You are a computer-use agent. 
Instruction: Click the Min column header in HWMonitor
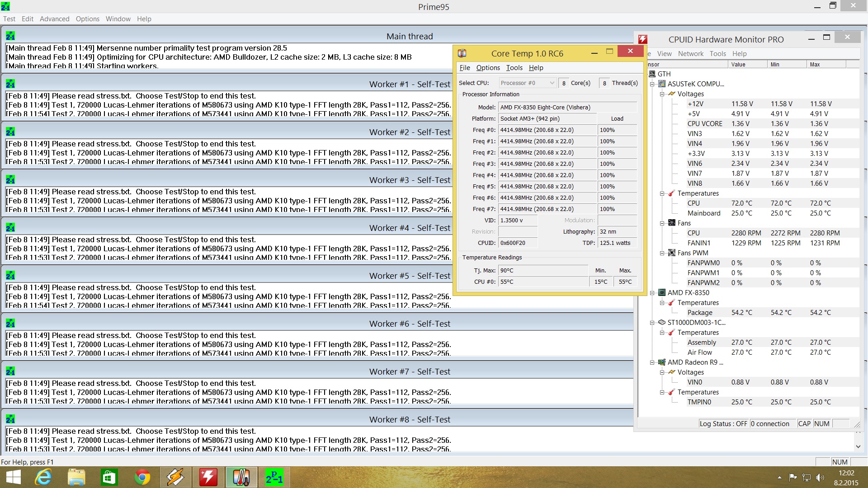tap(787, 64)
